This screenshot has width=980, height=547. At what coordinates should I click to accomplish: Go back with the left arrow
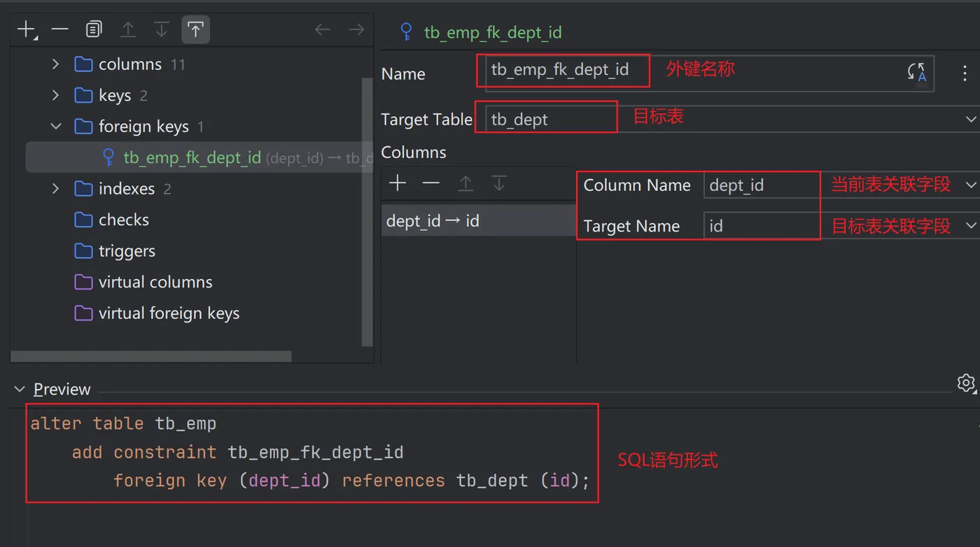pos(323,29)
